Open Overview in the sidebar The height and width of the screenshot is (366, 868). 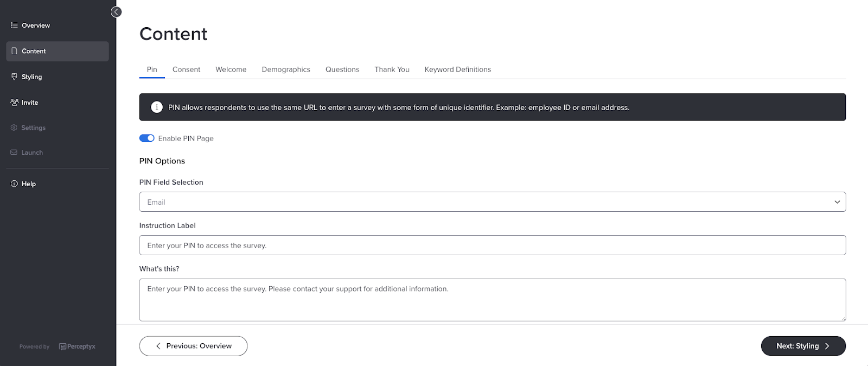click(x=58, y=26)
